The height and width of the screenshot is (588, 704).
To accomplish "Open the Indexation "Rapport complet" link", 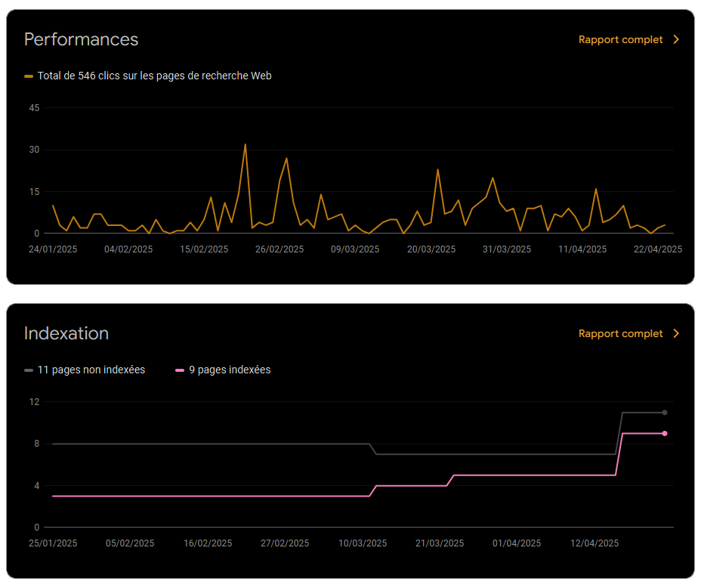I will [x=620, y=333].
